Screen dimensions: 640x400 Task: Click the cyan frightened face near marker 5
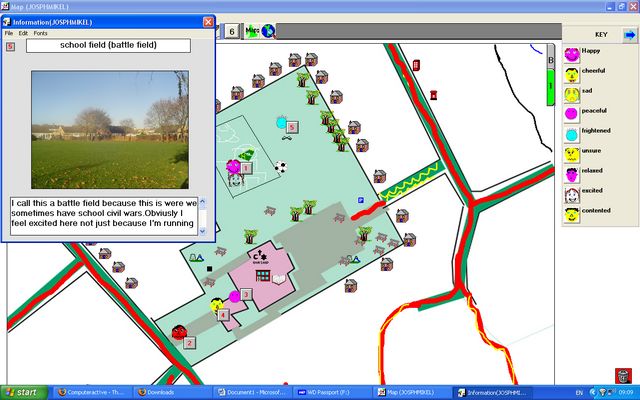click(281, 122)
